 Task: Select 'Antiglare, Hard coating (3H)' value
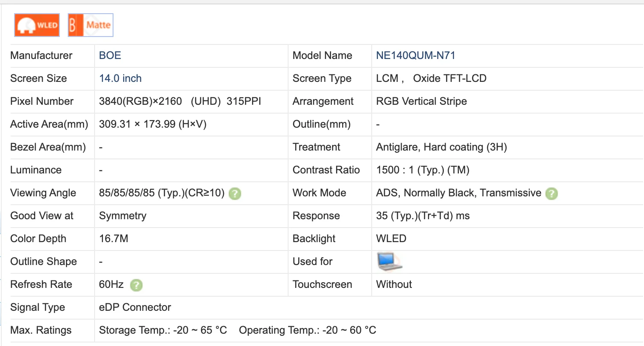point(442,147)
